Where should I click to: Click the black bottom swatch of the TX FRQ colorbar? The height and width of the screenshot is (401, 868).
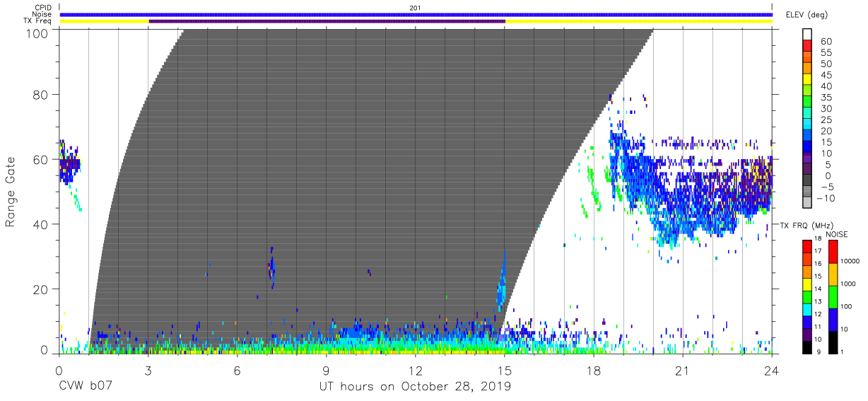point(807,346)
